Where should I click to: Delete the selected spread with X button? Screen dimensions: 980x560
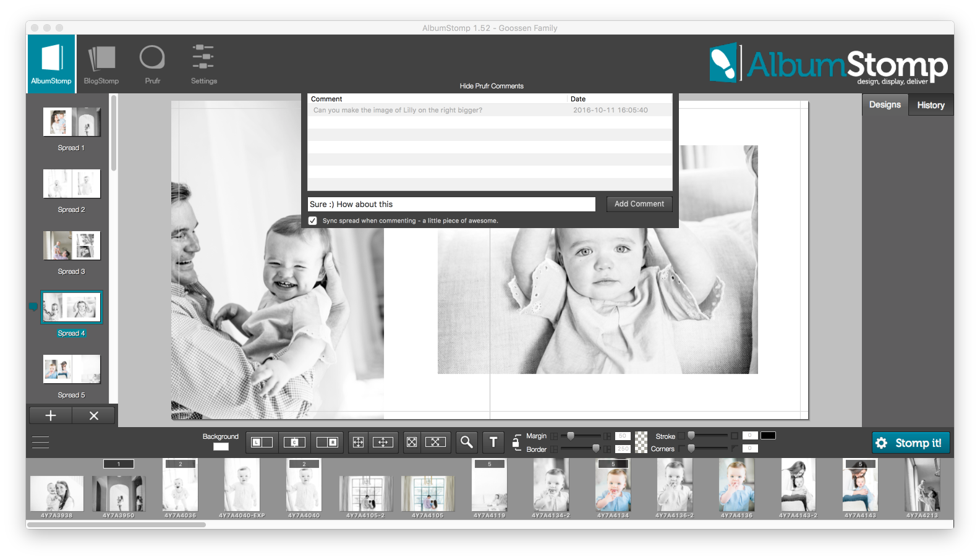(94, 415)
